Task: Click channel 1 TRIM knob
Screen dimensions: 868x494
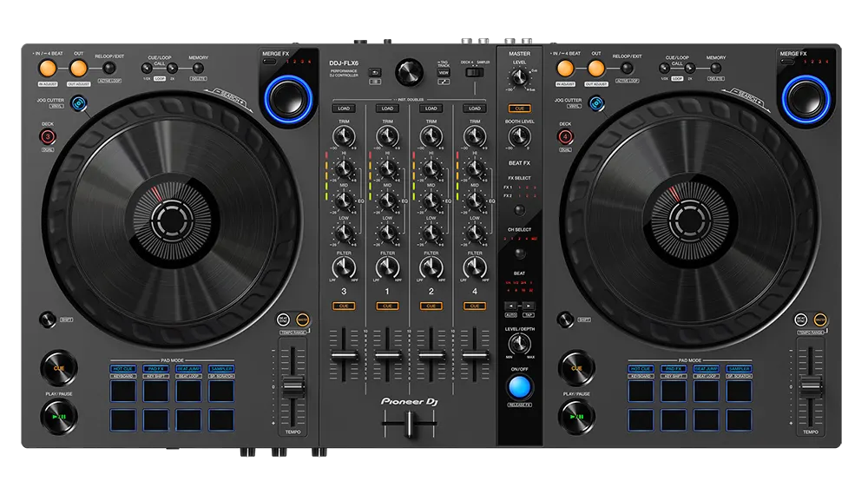Action: [x=387, y=136]
